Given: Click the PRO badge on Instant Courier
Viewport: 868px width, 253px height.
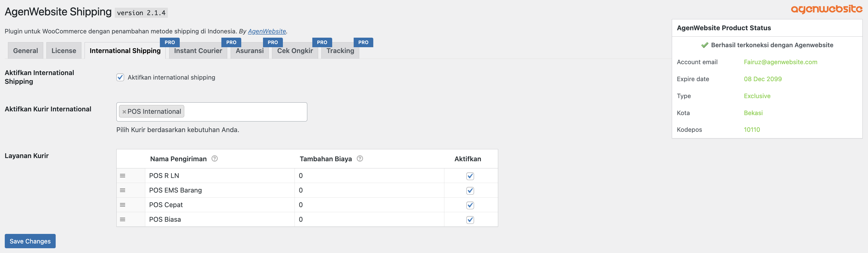Looking at the screenshot, I should click(x=231, y=42).
